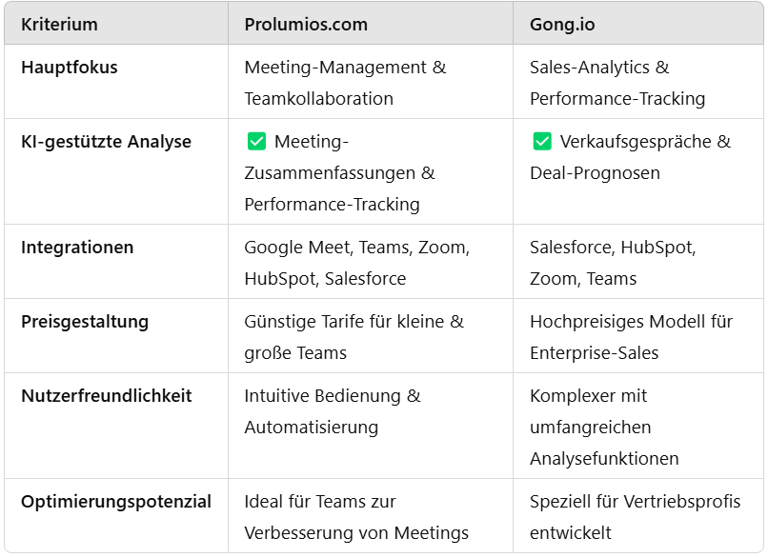Select the Intuitive Bedienung & Automatisierung cell
The image size is (768, 557).
(332, 411)
